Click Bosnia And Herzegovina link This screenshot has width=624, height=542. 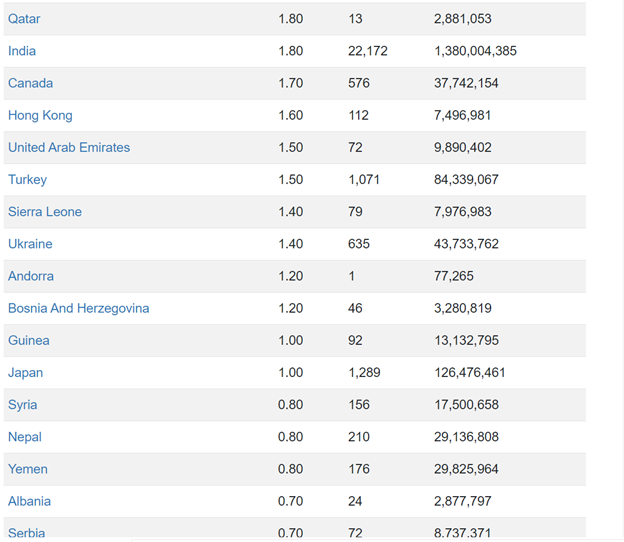click(78, 308)
